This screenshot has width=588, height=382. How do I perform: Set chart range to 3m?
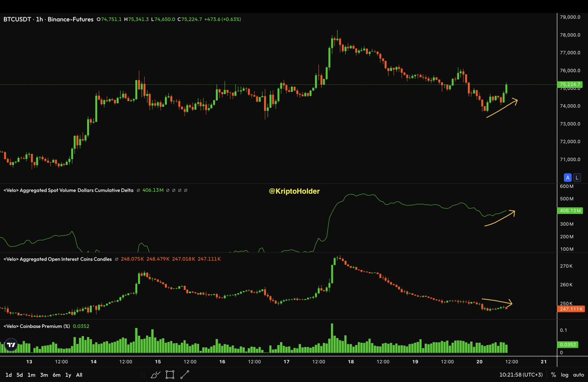tap(44, 375)
